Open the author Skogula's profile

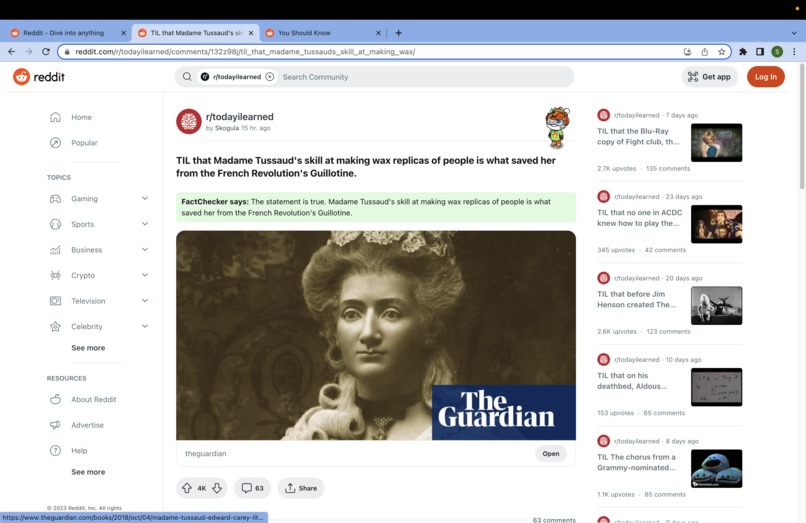click(227, 128)
